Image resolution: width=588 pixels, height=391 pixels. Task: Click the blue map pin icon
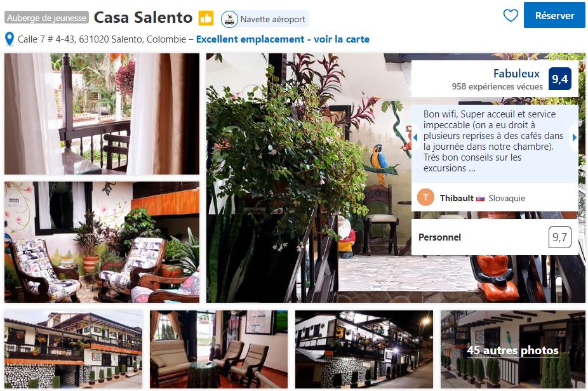point(10,39)
